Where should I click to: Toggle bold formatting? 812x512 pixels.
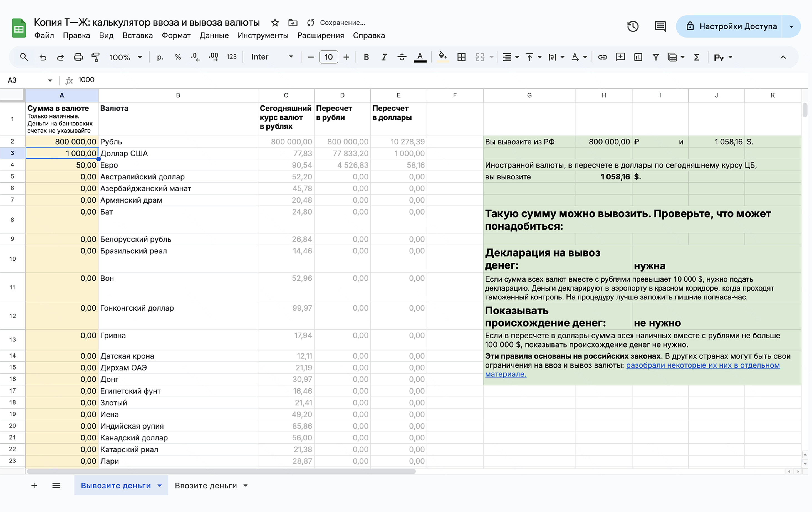point(366,57)
